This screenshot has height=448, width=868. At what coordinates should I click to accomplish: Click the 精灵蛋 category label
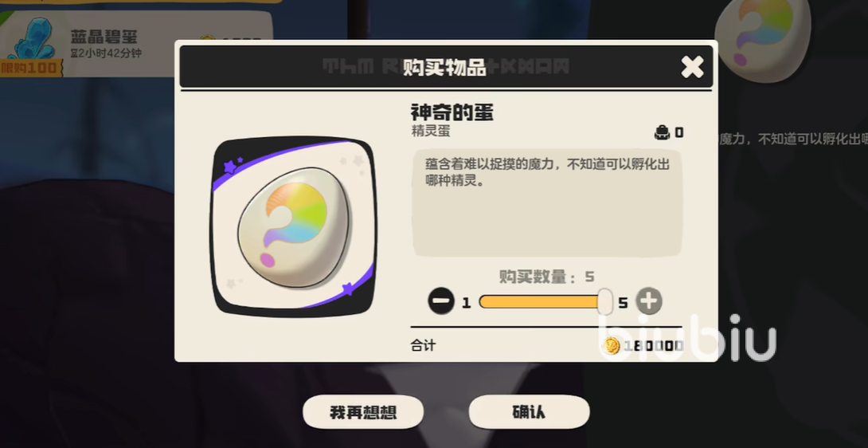(431, 132)
